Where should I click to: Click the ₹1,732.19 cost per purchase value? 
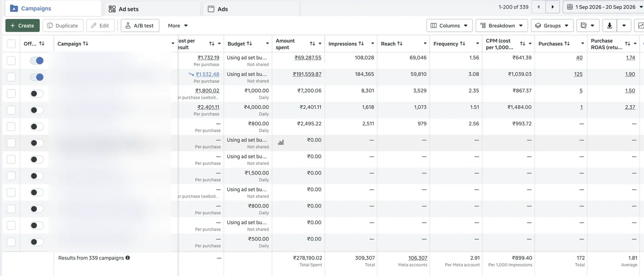click(208, 57)
